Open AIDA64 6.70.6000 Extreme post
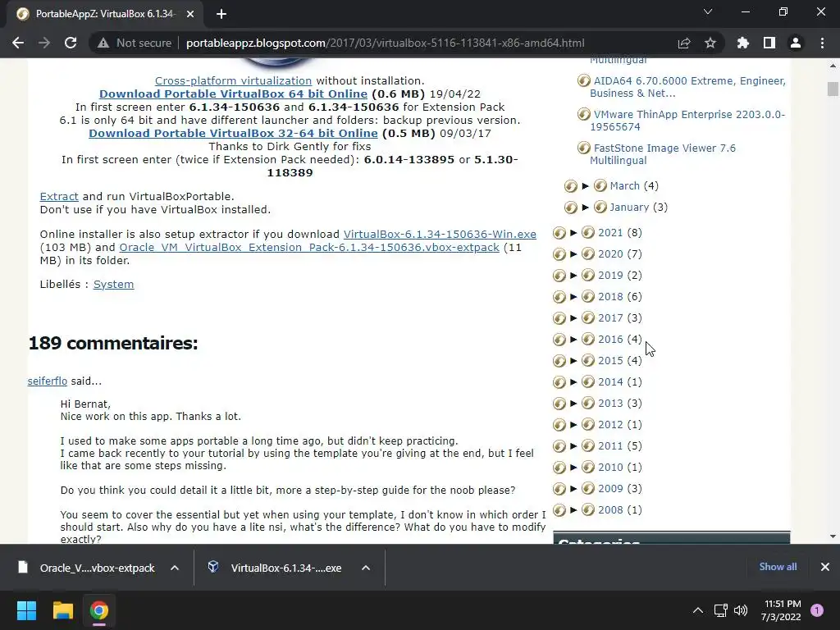Screen dimensions: 840x630 pyautogui.click(x=688, y=87)
